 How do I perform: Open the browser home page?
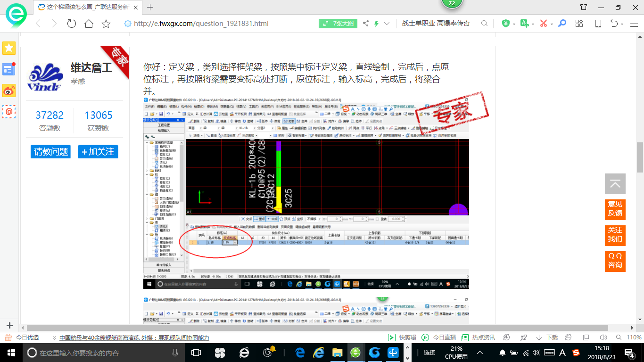89,24
